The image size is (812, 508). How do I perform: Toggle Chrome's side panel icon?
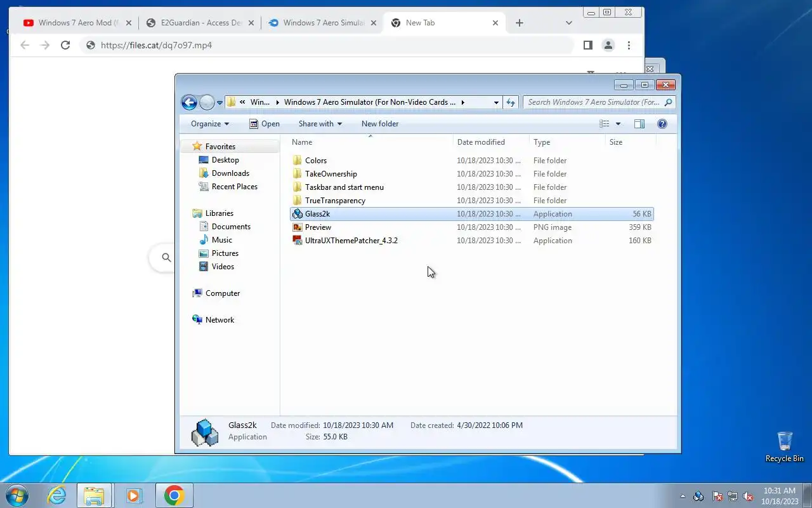587,45
